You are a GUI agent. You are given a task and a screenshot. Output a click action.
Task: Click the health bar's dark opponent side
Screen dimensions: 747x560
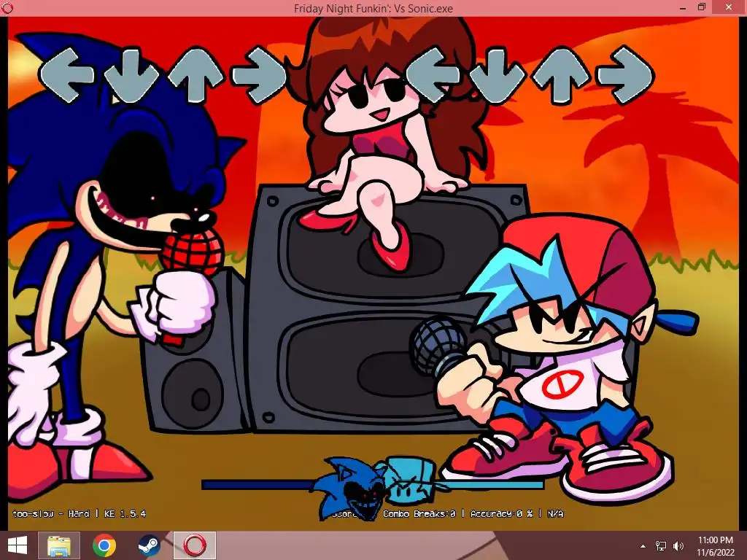pyautogui.click(x=258, y=485)
